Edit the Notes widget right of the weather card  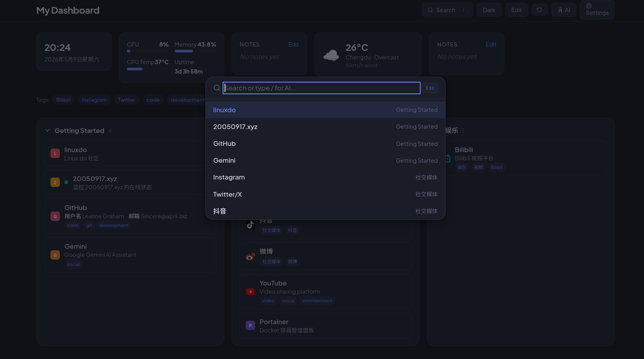[491, 45]
